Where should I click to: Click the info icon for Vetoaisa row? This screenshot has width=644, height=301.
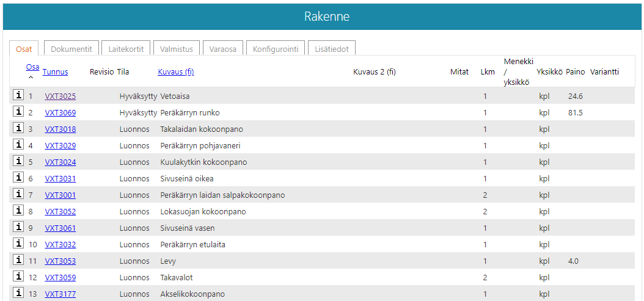18,95
